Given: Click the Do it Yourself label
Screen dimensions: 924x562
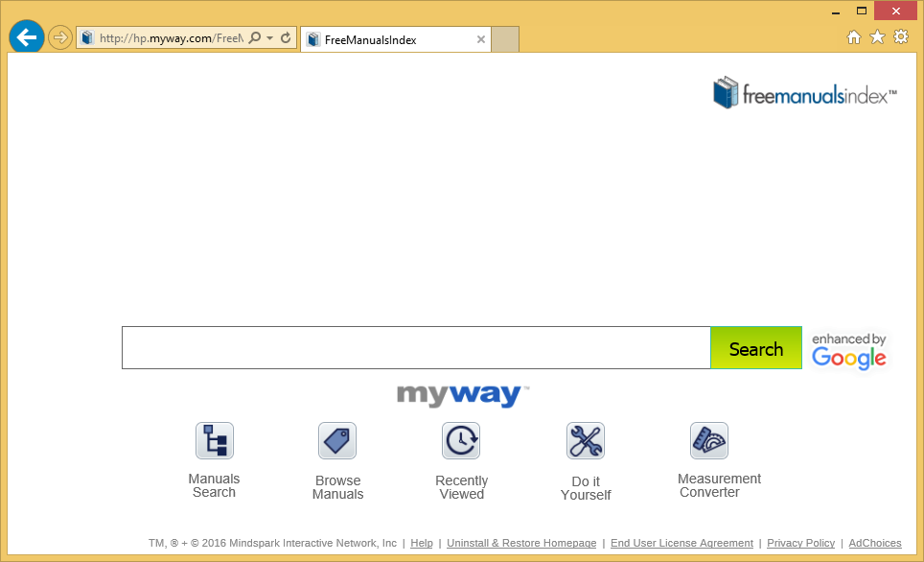Looking at the screenshot, I should click(586, 488).
